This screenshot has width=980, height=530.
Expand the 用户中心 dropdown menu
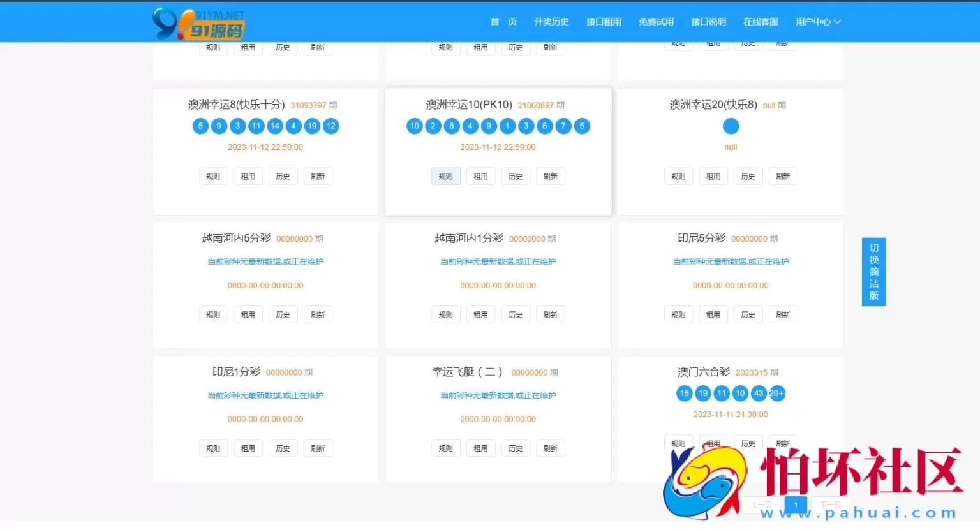click(817, 21)
